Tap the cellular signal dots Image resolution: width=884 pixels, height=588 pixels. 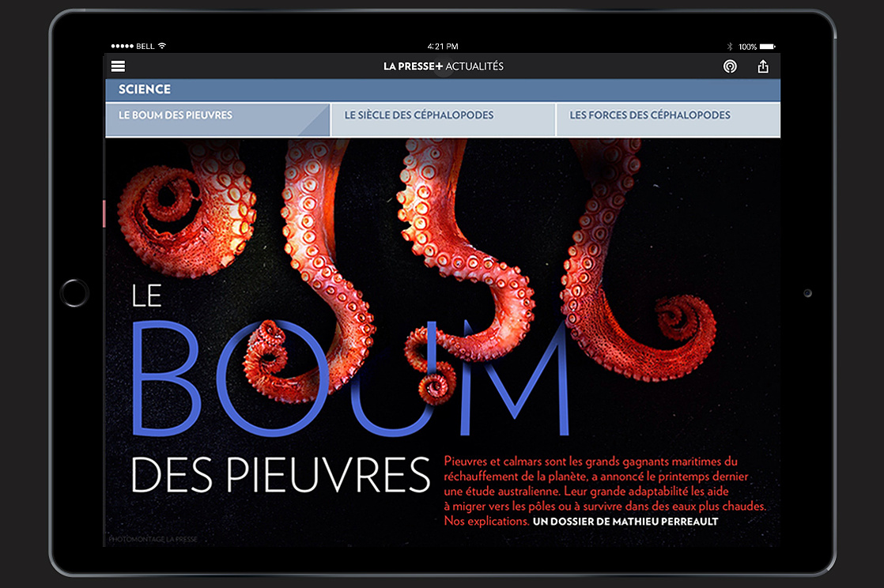tap(123, 46)
